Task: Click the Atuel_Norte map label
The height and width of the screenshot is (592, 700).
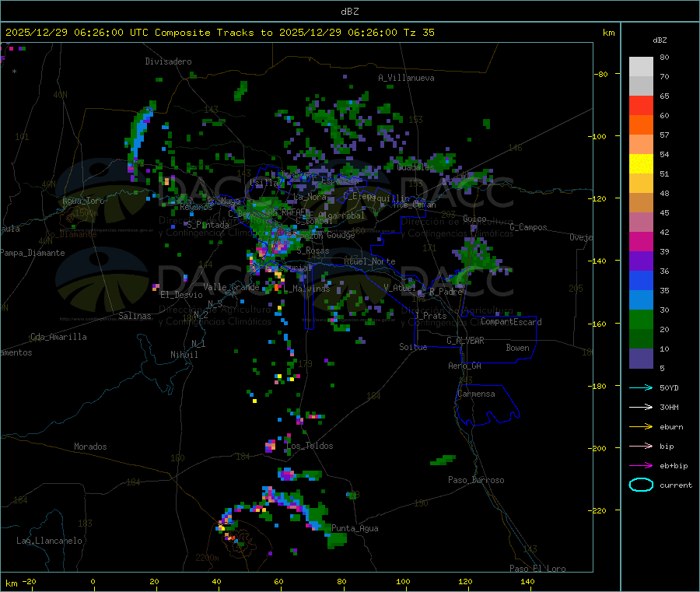Action: (x=369, y=261)
